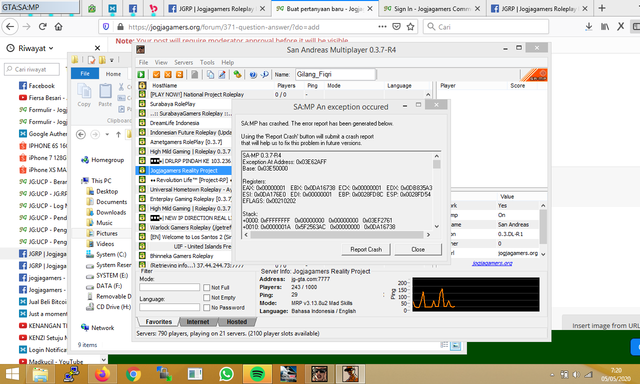This screenshot has height=384, width=640.
Task: Open the page actions three-dot icon in address bar
Action: [382, 27]
